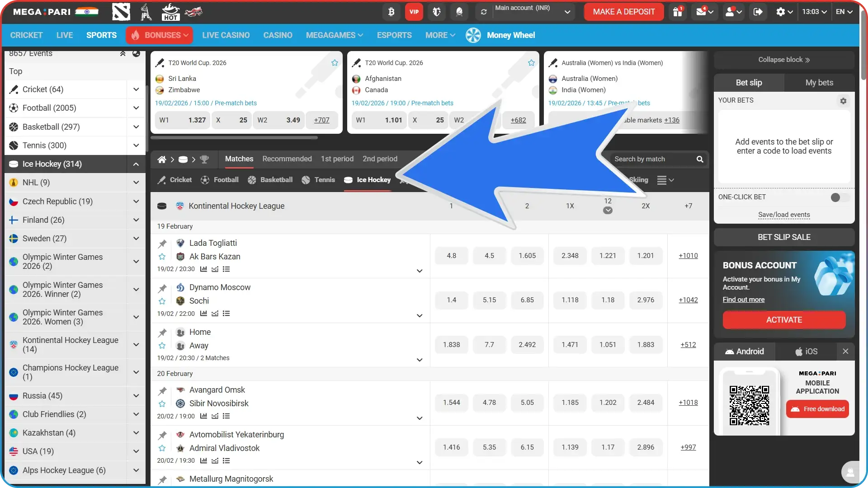
Task: Open settings via the gear icon
Action: click(782, 12)
